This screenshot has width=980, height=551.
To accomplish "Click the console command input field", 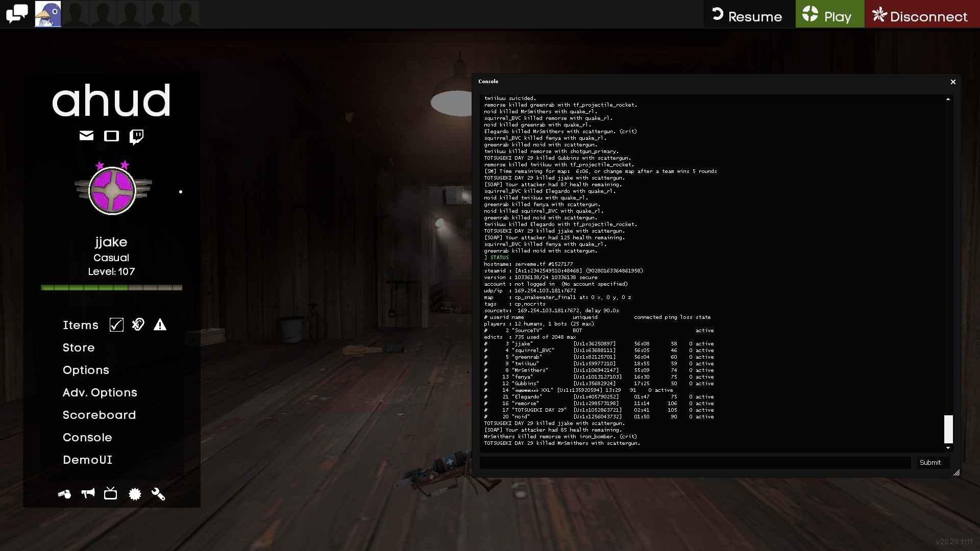I will click(x=695, y=463).
